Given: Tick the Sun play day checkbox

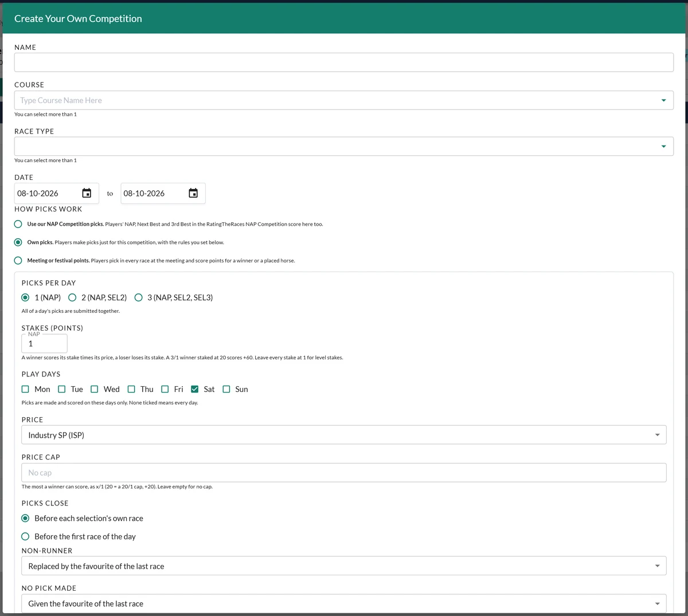Looking at the screenshot, I should [226, 389].
